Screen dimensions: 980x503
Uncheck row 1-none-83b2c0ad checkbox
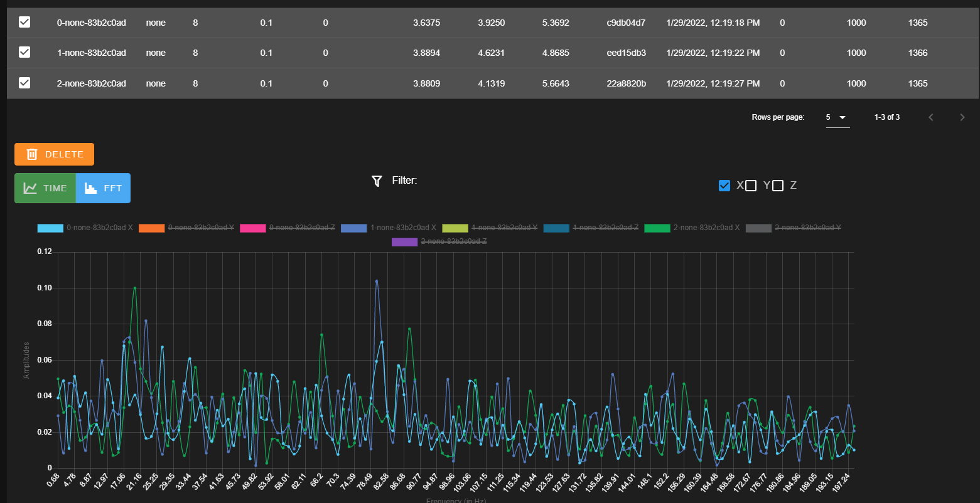tap(24, 53)
